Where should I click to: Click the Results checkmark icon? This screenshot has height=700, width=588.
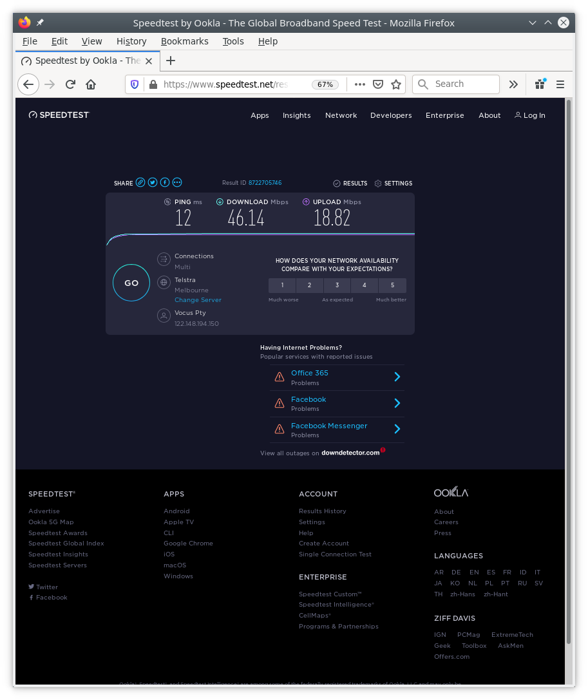(337, 184)
